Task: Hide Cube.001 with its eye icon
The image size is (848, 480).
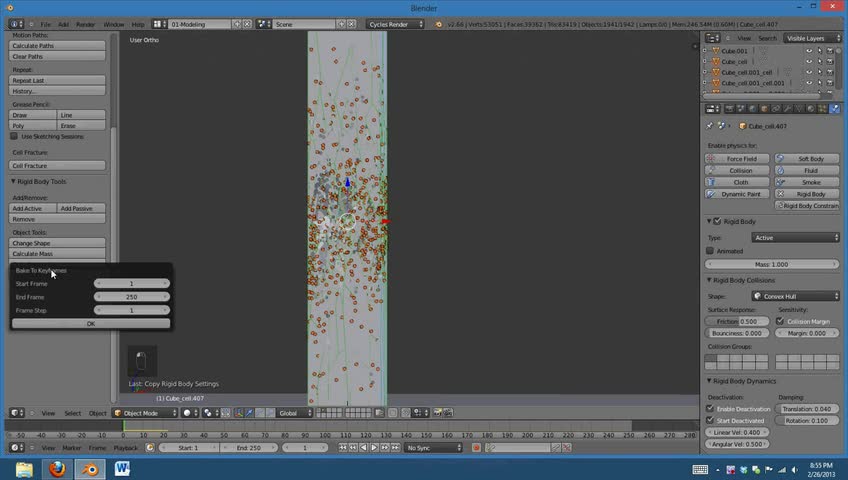Action: tap(809, 51)
